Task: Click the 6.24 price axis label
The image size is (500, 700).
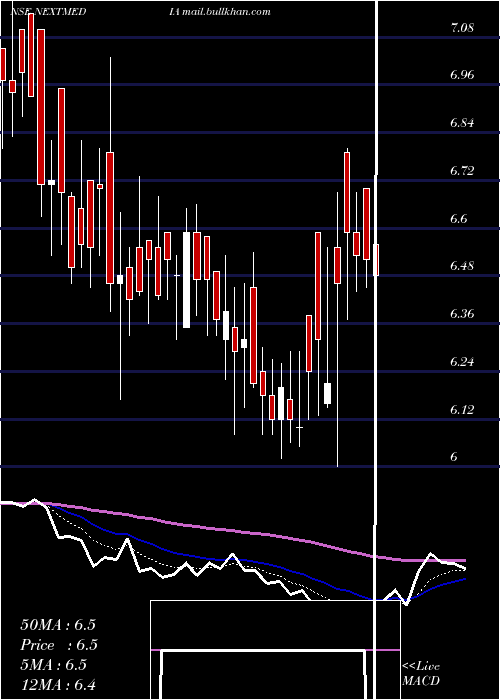Action: coord(462,361)
